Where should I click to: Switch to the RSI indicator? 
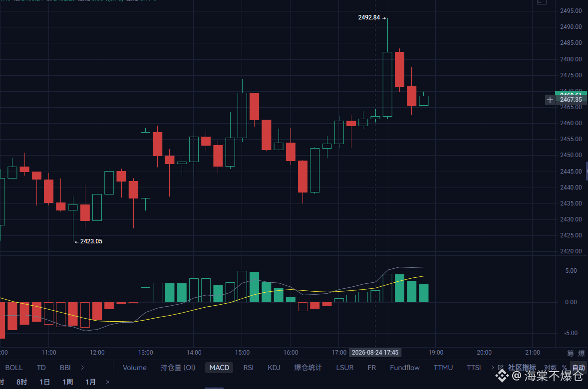coord(248,368)
